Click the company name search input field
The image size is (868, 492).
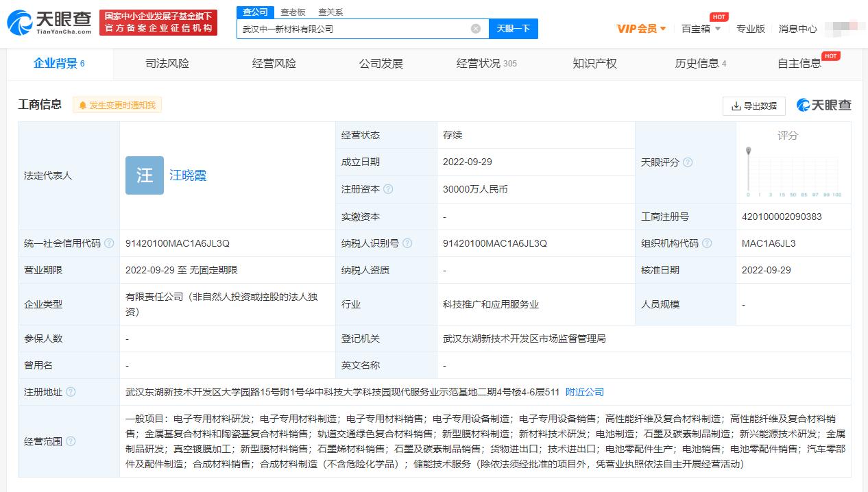click(353, 29)
